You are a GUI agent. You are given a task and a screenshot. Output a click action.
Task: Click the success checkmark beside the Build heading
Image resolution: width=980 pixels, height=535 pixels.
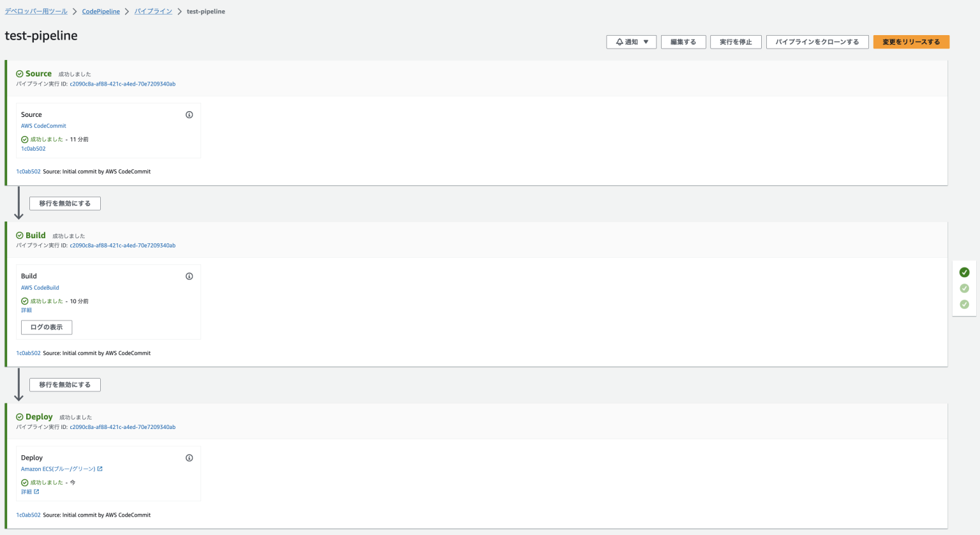[20, 235]
